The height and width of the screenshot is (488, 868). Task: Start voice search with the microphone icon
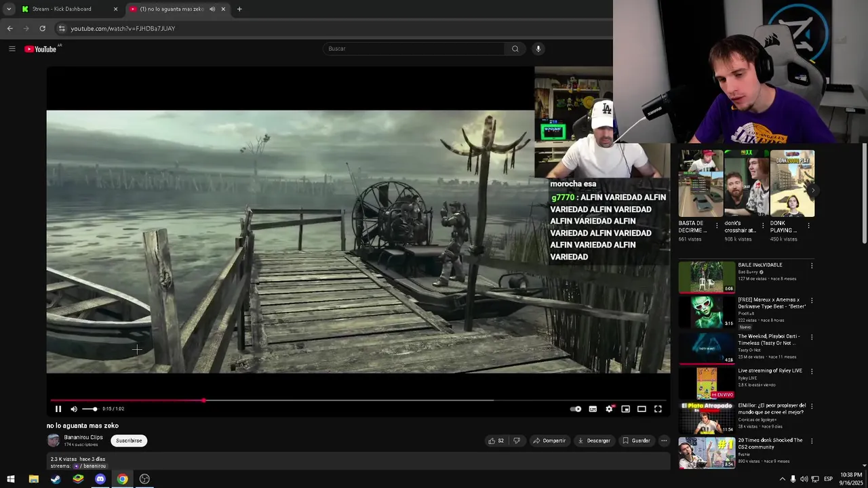pyautogui.click(x=538, y=49)
